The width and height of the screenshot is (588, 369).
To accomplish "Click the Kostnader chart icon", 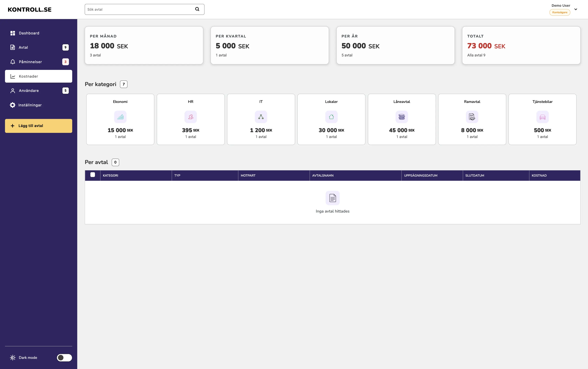I will coord(13,76).
